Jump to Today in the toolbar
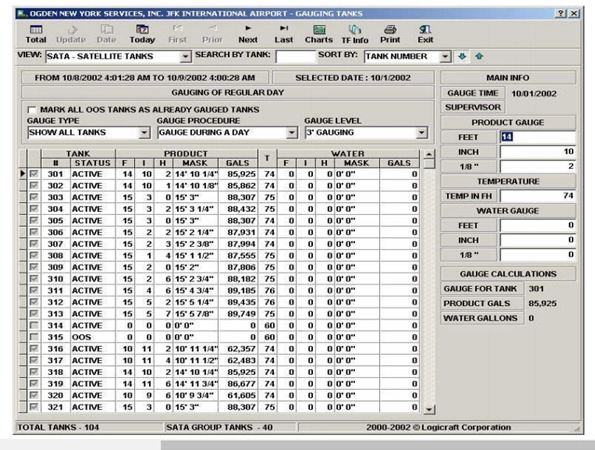 [142, 34]
